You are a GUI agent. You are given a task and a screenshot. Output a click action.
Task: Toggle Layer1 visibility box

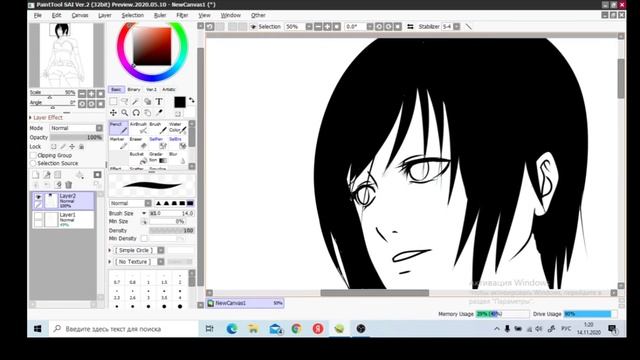click(38, 216)
